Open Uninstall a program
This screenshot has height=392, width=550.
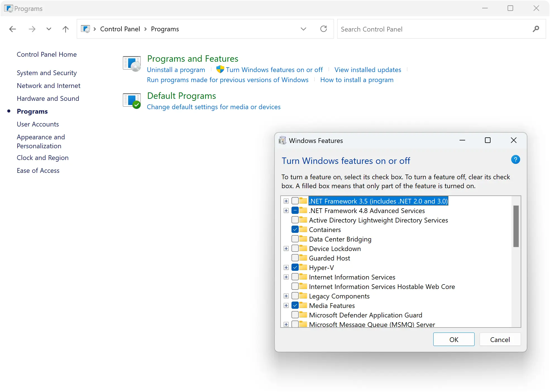(x=176, y=70)
